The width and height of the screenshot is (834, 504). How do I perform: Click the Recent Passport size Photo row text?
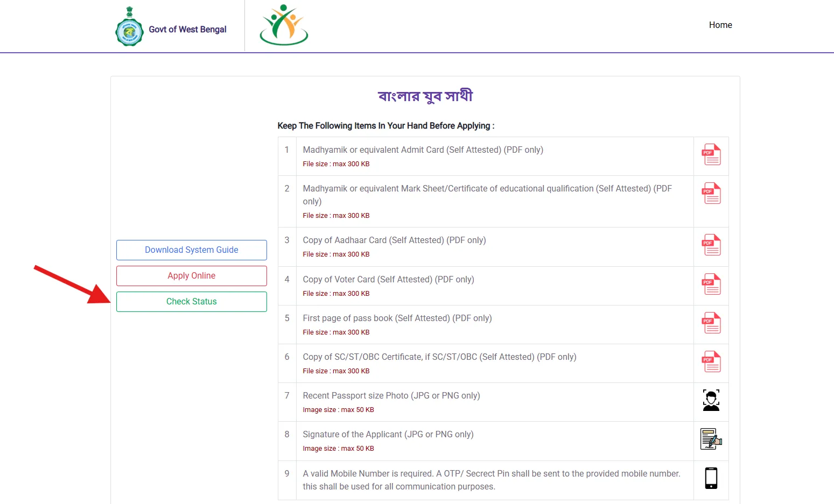pyautogui.click(x=391, y=395)
